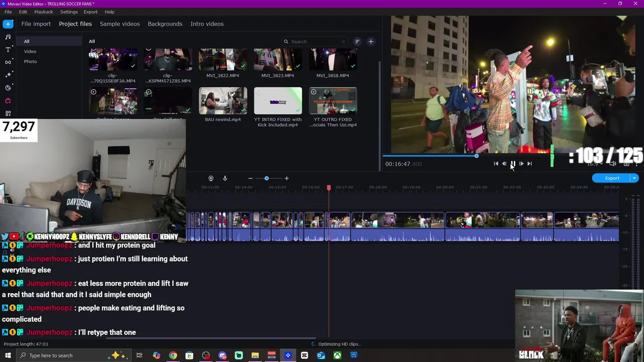This screenshot has width=644, height=362.
Task: Open the Xbox app from the taskbar
Action: click(337, 355)
